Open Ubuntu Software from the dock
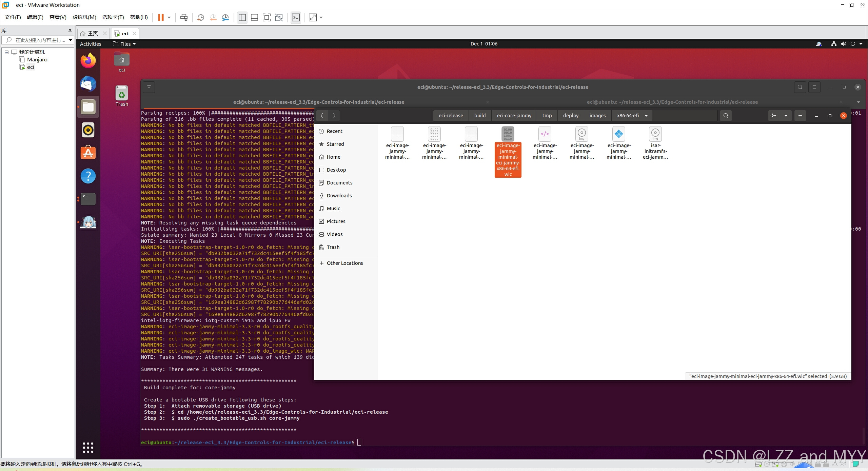 click(x=88, y=153)
